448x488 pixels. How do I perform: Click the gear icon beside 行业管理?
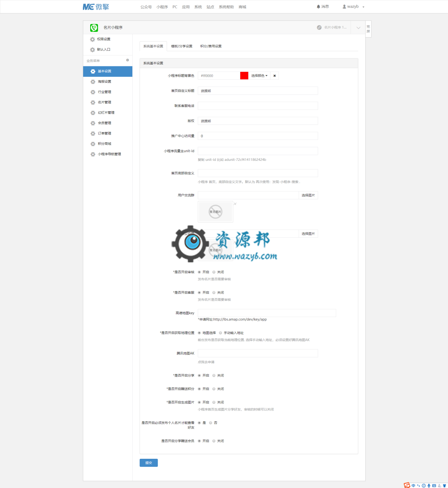coord(93,92)
